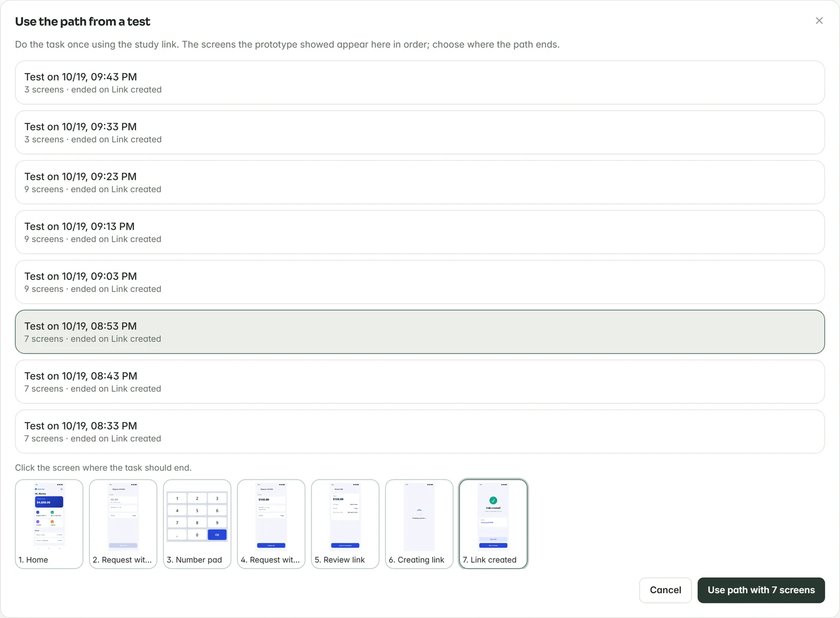Pick the test from 10/19, 09:13 PM
This screenshot has height=618, width=840.
(x=419, y=232)
